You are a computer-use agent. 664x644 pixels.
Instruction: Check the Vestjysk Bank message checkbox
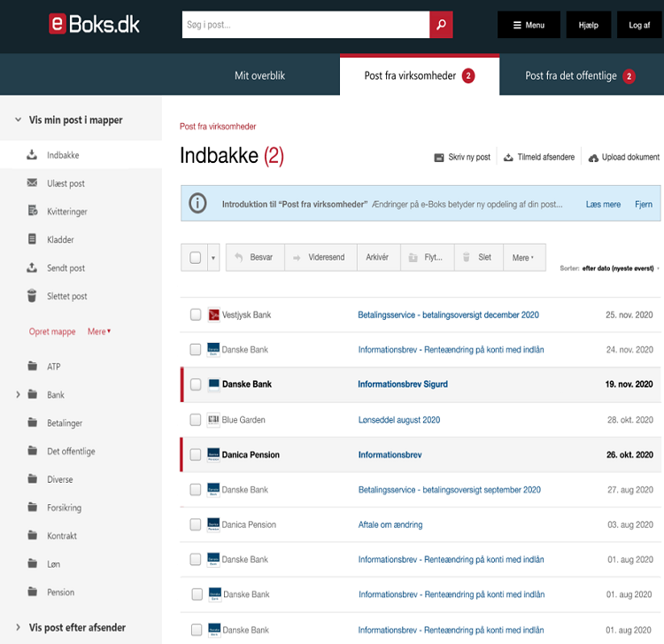tap(196, 314)
